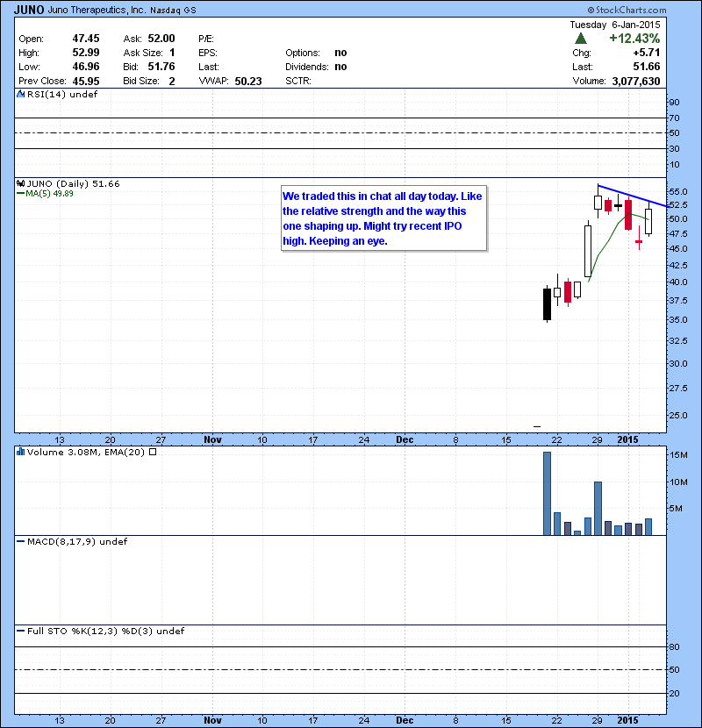Click the High price 52.99

[86, 53]
